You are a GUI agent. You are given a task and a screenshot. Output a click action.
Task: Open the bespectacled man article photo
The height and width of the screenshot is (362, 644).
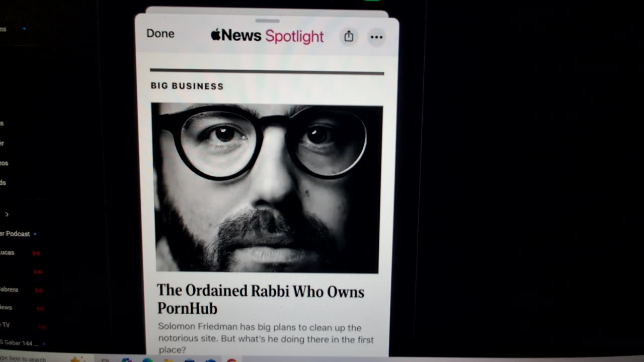267,188
